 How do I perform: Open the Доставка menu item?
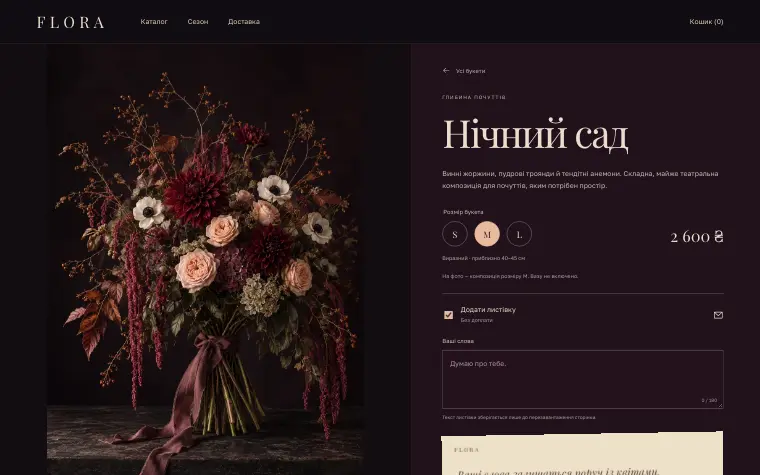click(244, 22)
